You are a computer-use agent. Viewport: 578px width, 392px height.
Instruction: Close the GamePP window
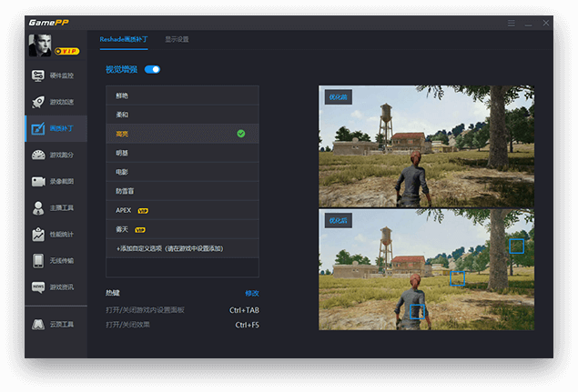tap(546, 23)
